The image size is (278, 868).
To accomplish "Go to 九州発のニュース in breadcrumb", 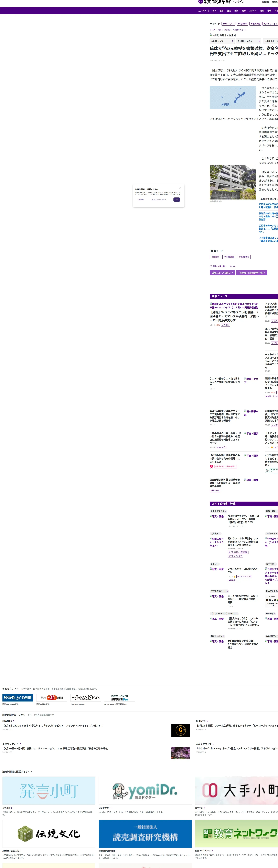I will point(239,30).
